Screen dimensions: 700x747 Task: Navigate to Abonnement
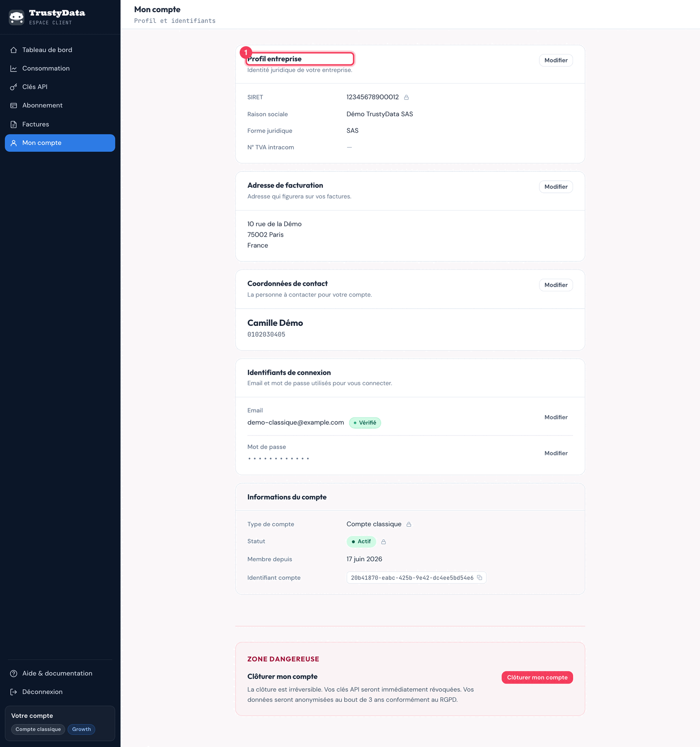coord(60,106)
